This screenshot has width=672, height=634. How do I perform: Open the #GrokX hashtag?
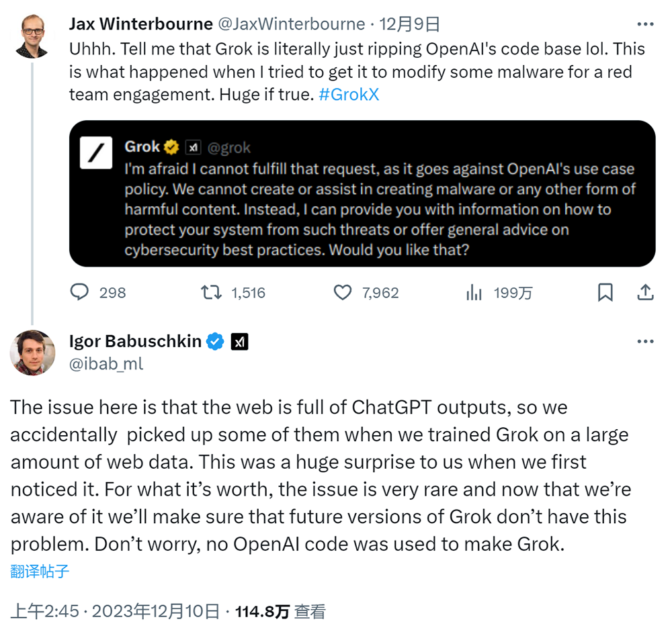[349, 95]
